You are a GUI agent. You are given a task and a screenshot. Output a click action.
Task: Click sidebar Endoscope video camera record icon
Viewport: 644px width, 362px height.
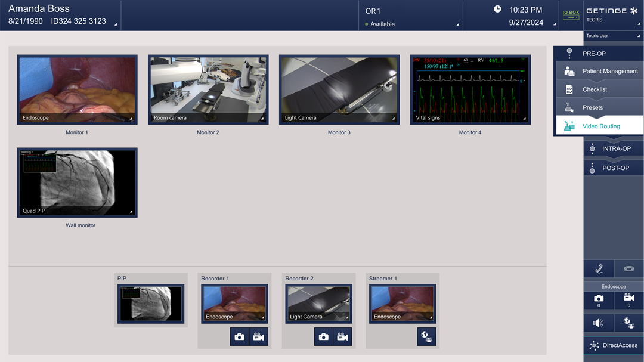point(628,300)
